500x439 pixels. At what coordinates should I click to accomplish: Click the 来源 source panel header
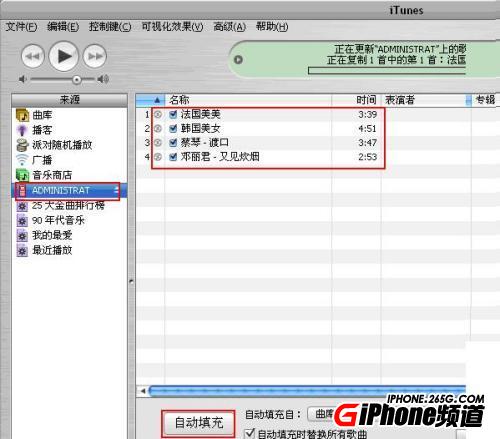coord(69,99)
